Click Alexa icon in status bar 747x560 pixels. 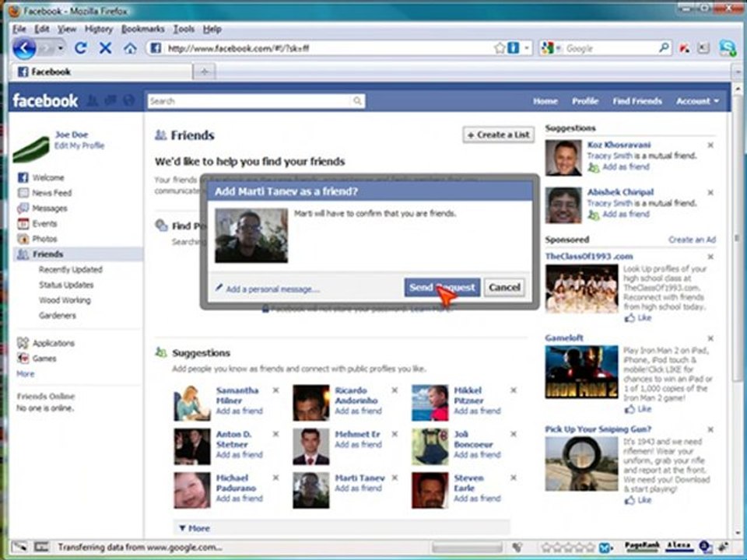tap(679, 547)
